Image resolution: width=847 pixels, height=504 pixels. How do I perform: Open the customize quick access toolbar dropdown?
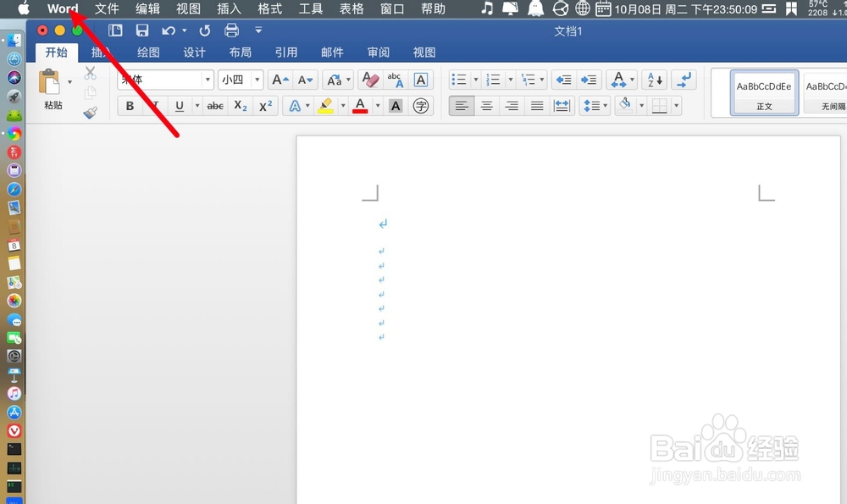pyautogui.click(x=258, y=30)
